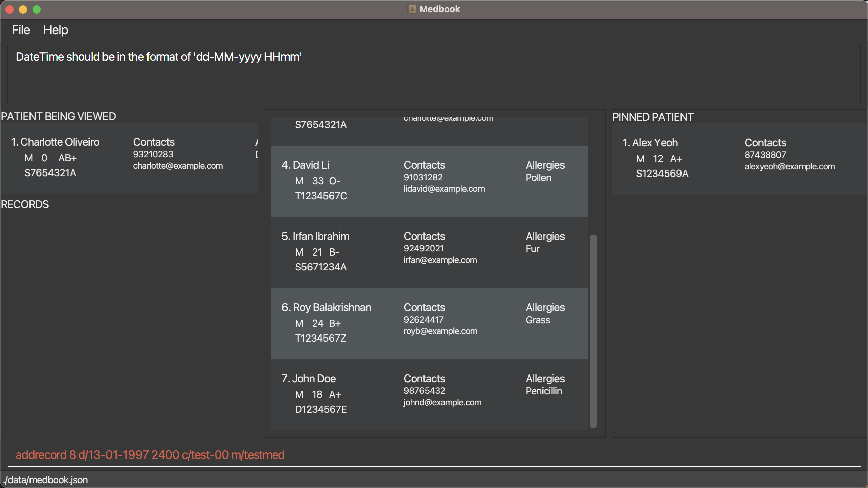
Task: Open the Help menu
Action: [56, 30]
